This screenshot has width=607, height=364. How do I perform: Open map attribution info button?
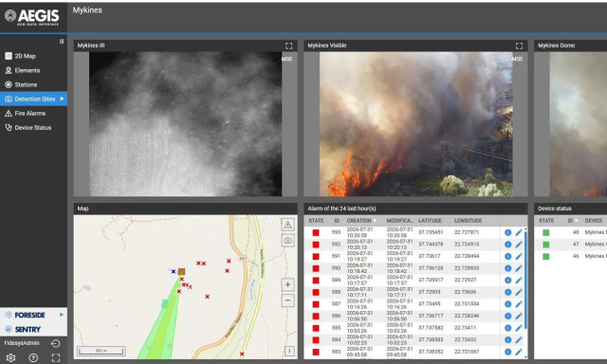coord(289,351)
